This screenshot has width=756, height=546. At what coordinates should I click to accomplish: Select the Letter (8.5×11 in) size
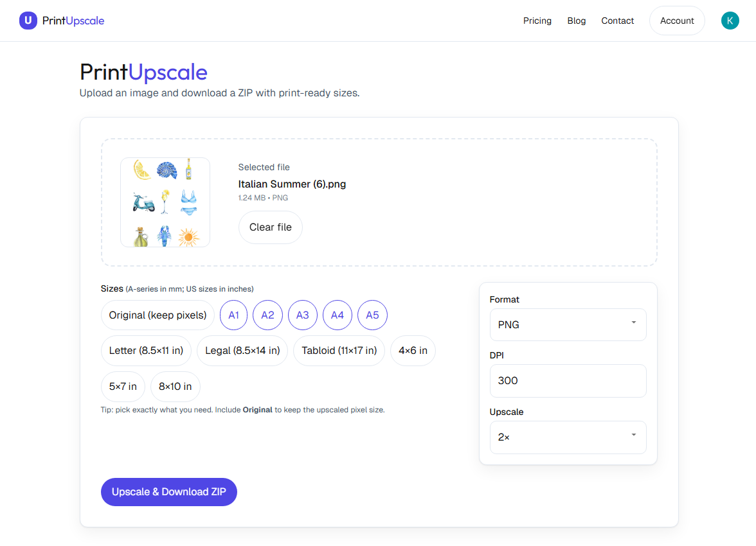pos(146,351)
